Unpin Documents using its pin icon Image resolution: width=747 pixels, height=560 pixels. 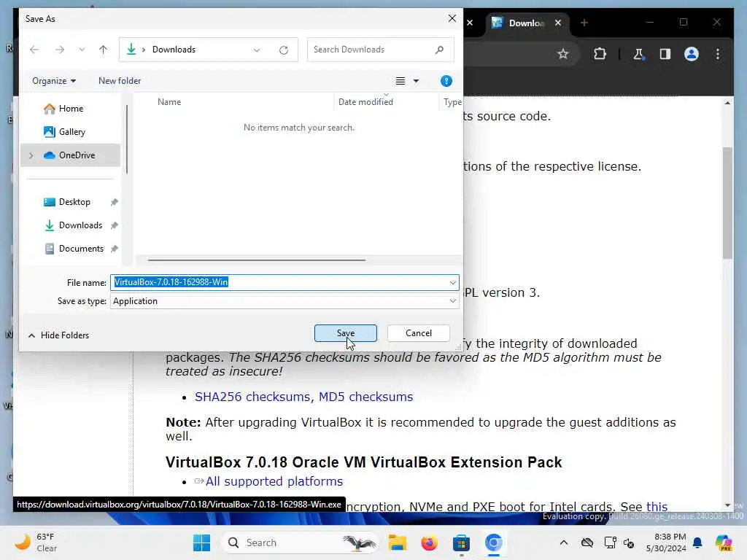(x=115, y=249)
